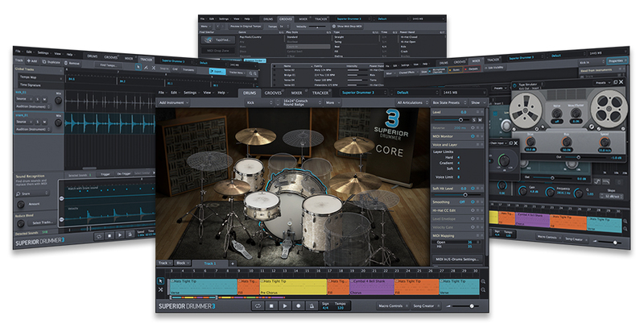The height and width of the screenshot is (332, 644).
Task: Switch to the GROOVES tab
Action: [275, 93]
